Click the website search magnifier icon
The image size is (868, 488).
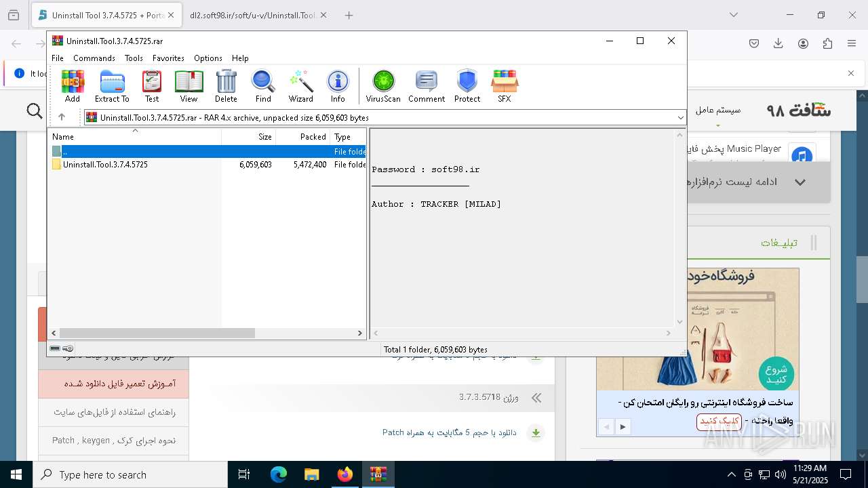35,110
